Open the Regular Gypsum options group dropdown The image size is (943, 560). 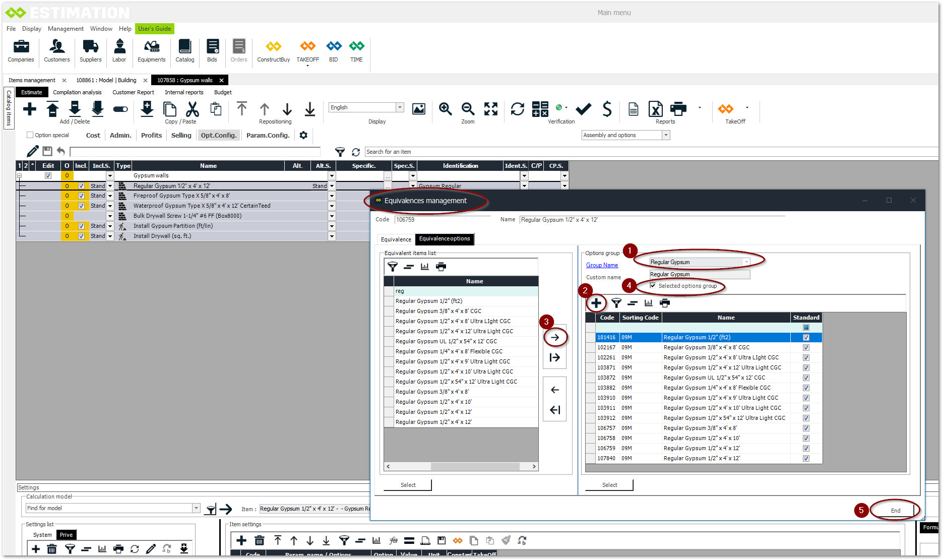(746, 262)
